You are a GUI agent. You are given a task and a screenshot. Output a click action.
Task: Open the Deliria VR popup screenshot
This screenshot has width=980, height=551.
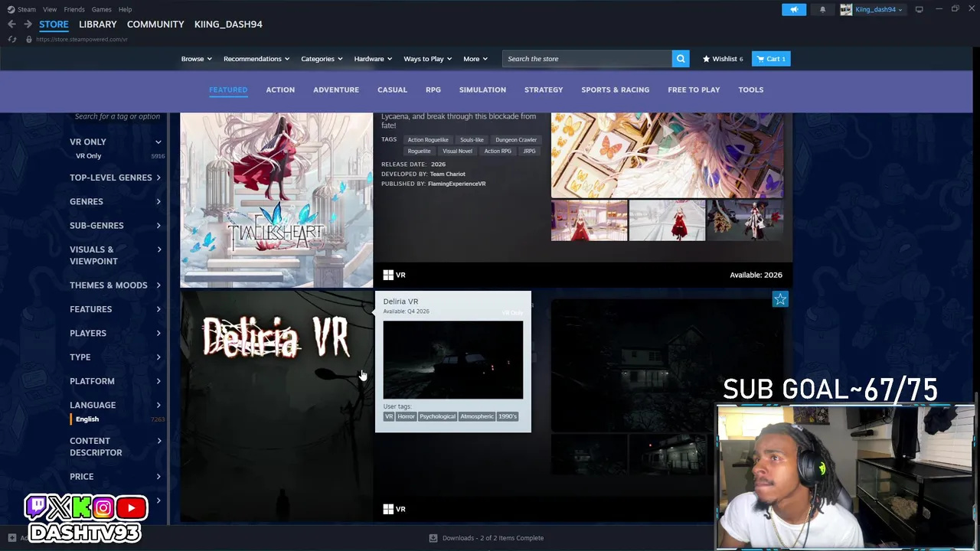452,360
